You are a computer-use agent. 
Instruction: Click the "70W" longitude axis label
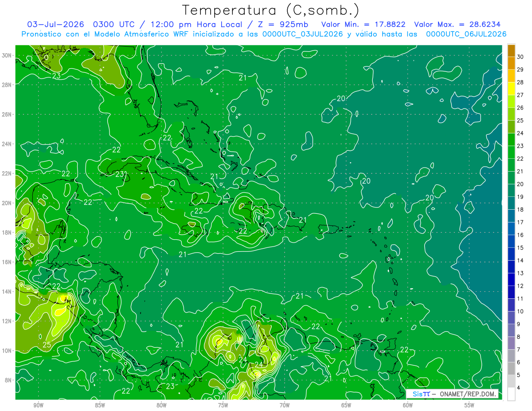(x=285, y=405)
